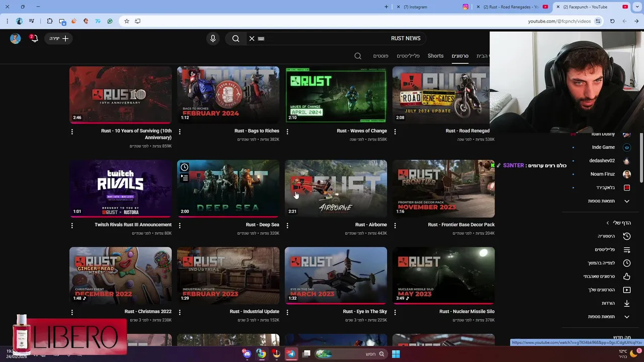Open site information icon in address bar
The height and width of the screenshot is (362, 644).
tap(598, 21)
